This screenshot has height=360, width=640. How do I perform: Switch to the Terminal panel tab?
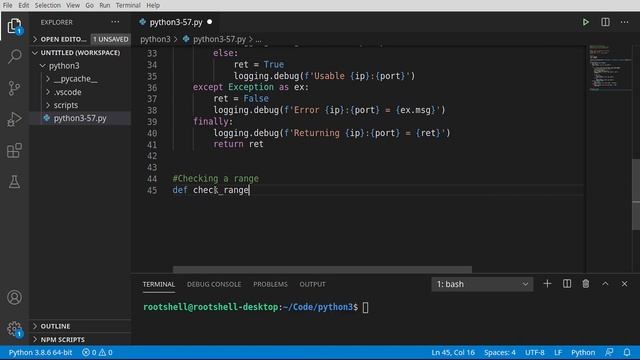coord(159,284)
